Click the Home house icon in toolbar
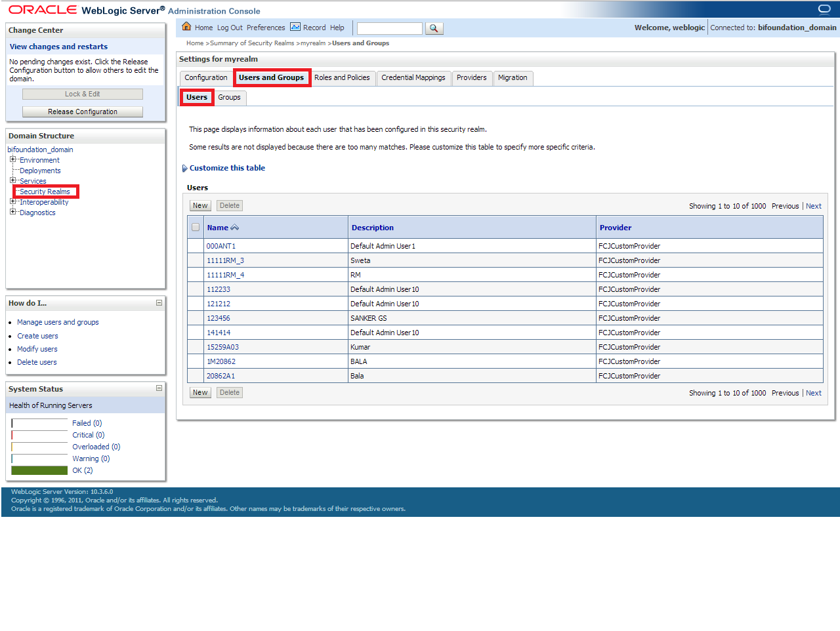Image resolution: width=840 pixels, height=631 pixels. tap(186, 27)
